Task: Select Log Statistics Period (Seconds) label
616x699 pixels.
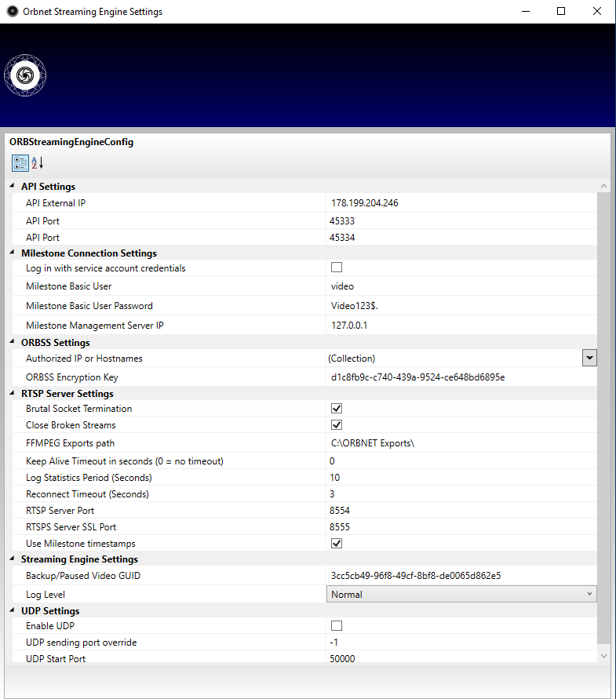Action: [x=89, y=478]
